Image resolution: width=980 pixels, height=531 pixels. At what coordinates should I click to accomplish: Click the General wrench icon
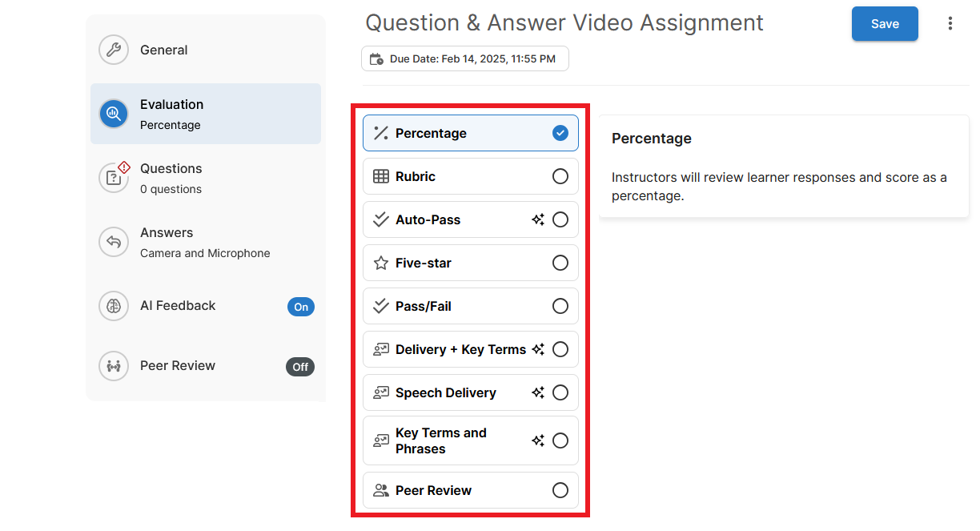[114, 50]
